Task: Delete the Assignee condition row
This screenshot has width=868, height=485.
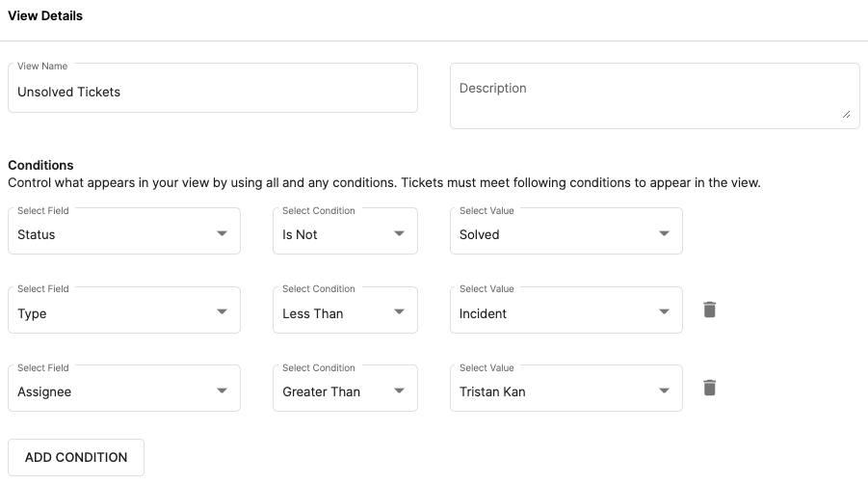Action: tap(709, 388)
